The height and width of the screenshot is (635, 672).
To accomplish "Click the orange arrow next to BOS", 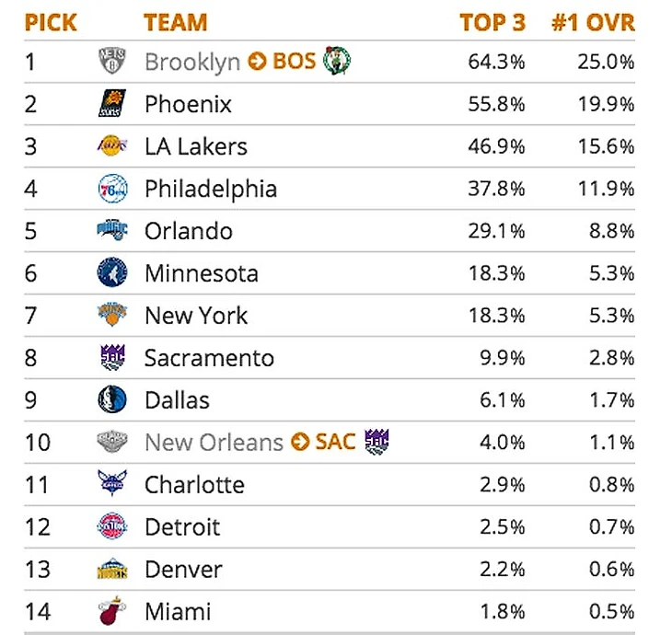I will (x=258, y=63).
